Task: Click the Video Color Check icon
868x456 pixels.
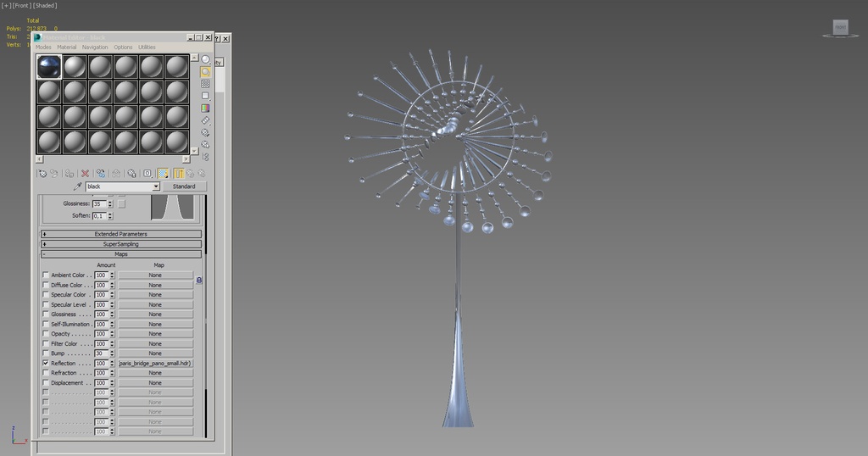Action: pyautogui.click(x=206, y=108)
